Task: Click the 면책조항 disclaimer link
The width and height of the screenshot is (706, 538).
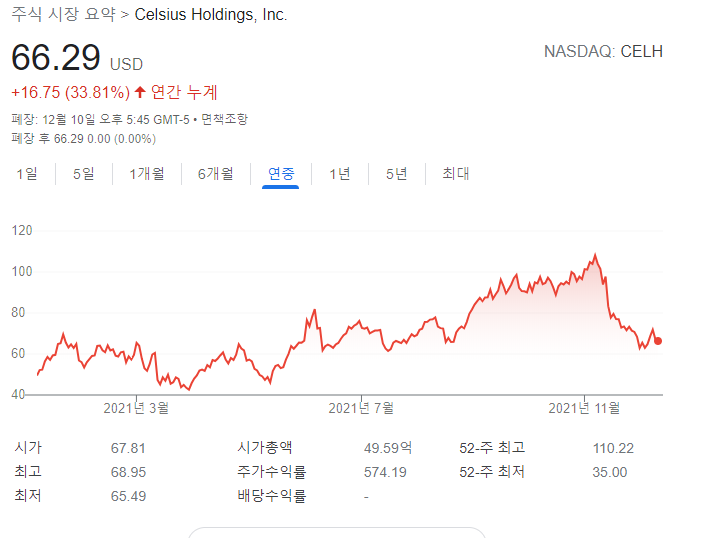Action: click(x=224, y=119)
